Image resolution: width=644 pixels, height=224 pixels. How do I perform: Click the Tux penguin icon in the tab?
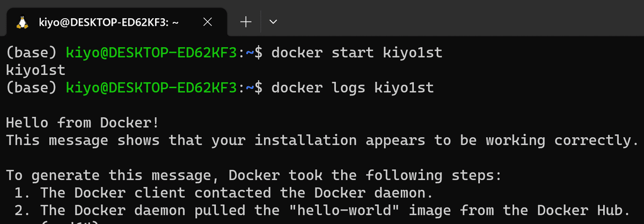click(x=23, y=22)
